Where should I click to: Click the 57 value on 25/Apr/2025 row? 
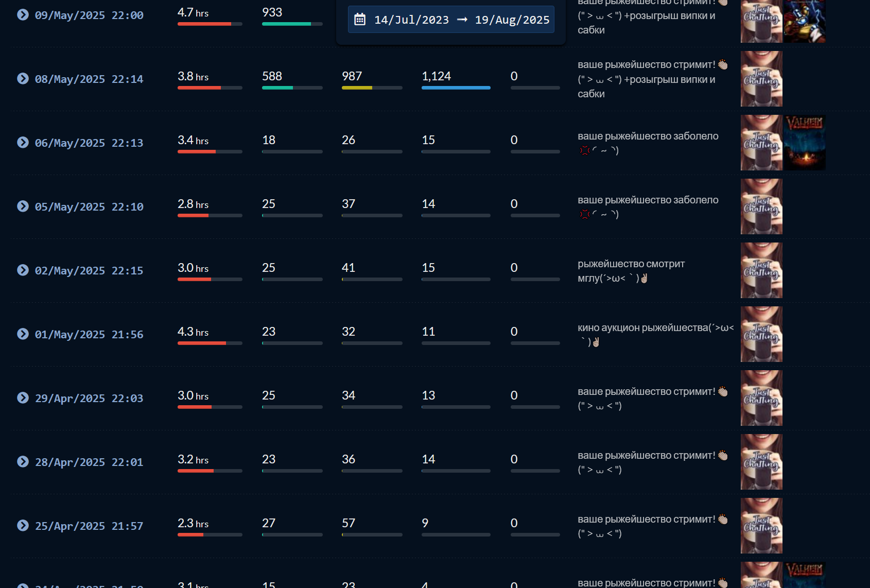pos(349,523)
